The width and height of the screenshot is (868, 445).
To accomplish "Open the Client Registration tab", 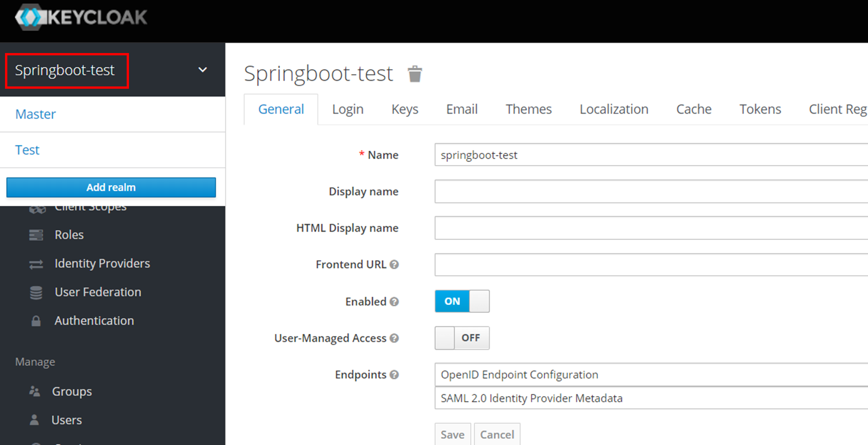I will pyautogui.click(x=837, y=109).
